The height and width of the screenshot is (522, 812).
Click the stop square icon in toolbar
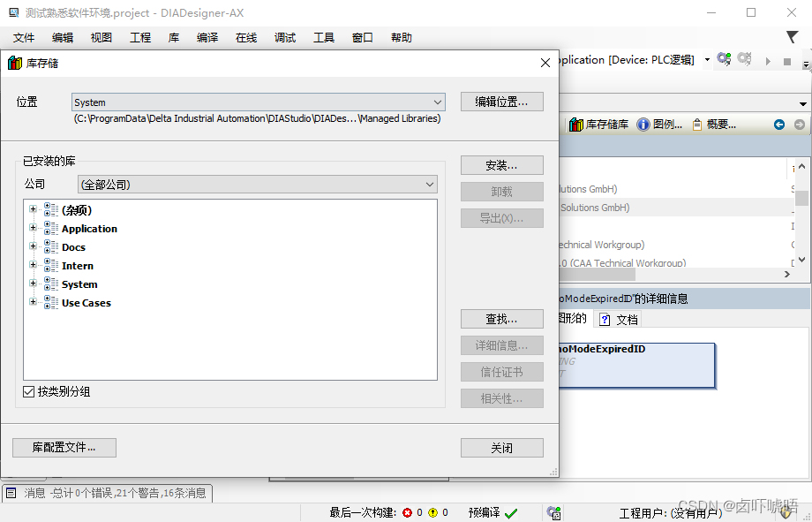(787, 62)
